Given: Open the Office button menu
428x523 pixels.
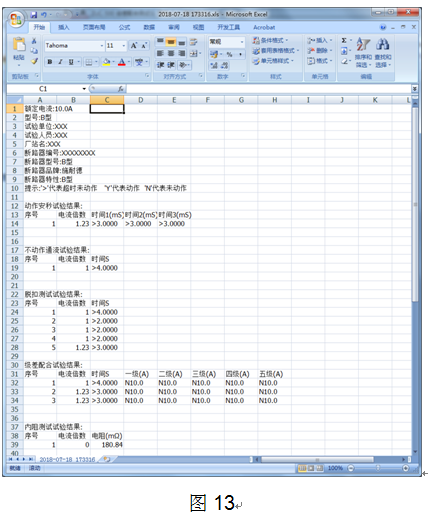Looking at the screenshot, I should 16,20.
